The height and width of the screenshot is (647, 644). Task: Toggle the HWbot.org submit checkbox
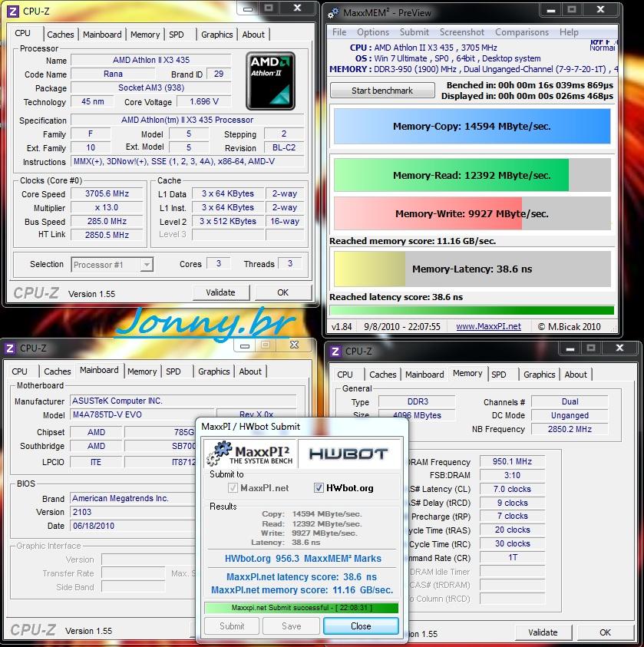319,487
